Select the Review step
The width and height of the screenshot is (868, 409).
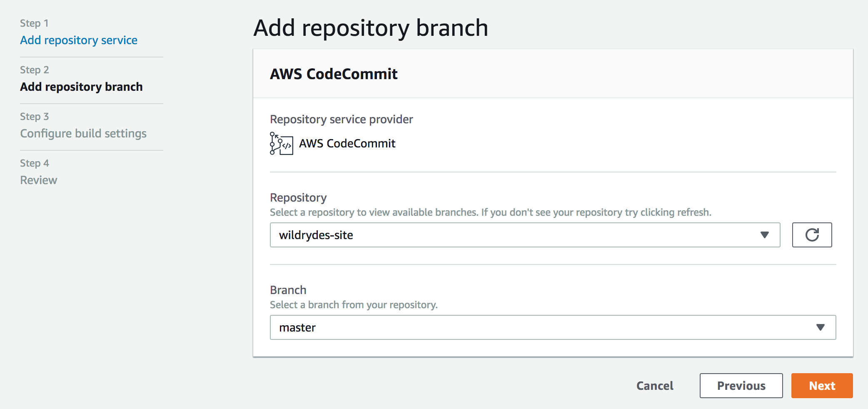39,180
